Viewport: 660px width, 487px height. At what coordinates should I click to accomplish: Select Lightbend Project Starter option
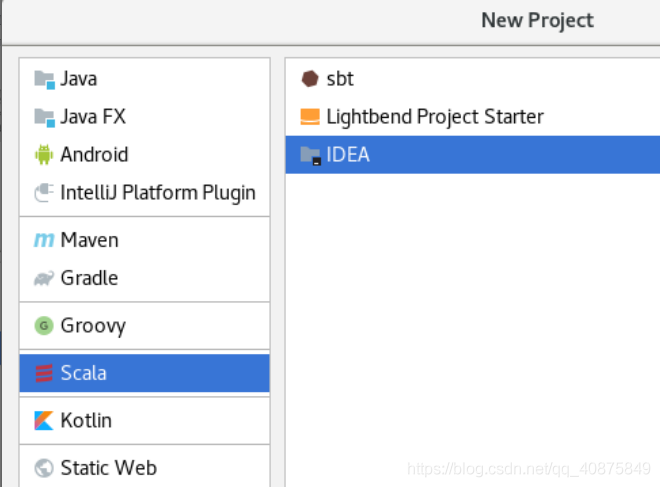[x=472, y=117]
